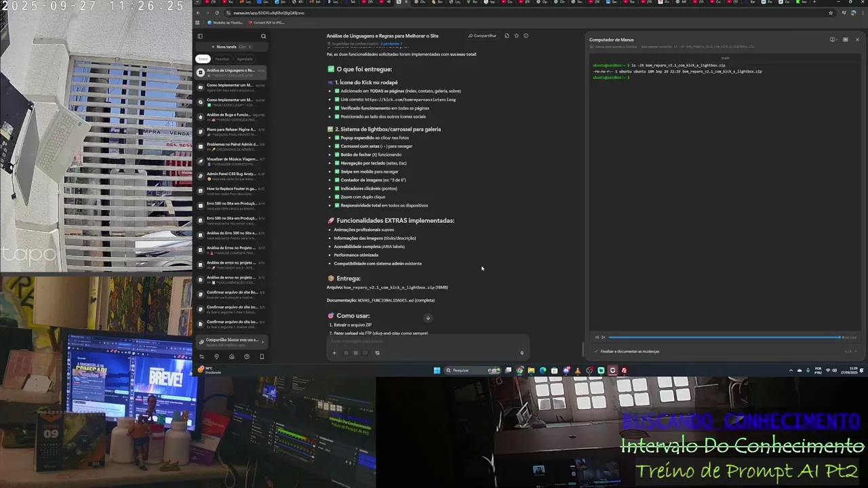Open File Explorer from the taskbar
Image resolution: width=868 pixels, height=488 pixels.
coord(532,370)
